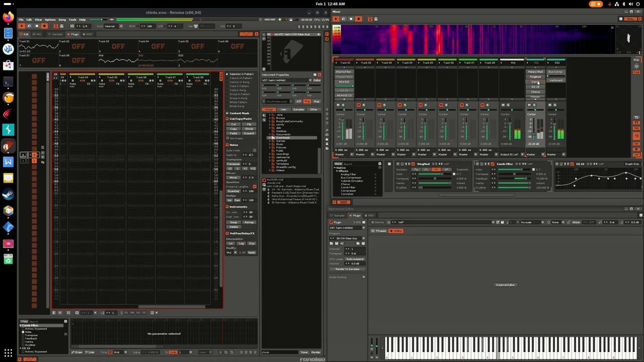
Task: Click the orange scope view icon
Action: click(x=246, y=34)
